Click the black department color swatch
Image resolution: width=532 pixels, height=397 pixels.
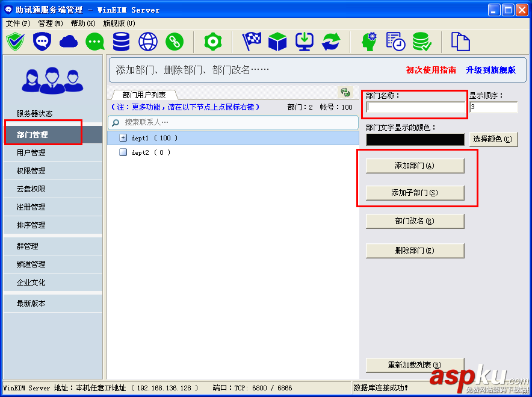[x=415, y=139]
